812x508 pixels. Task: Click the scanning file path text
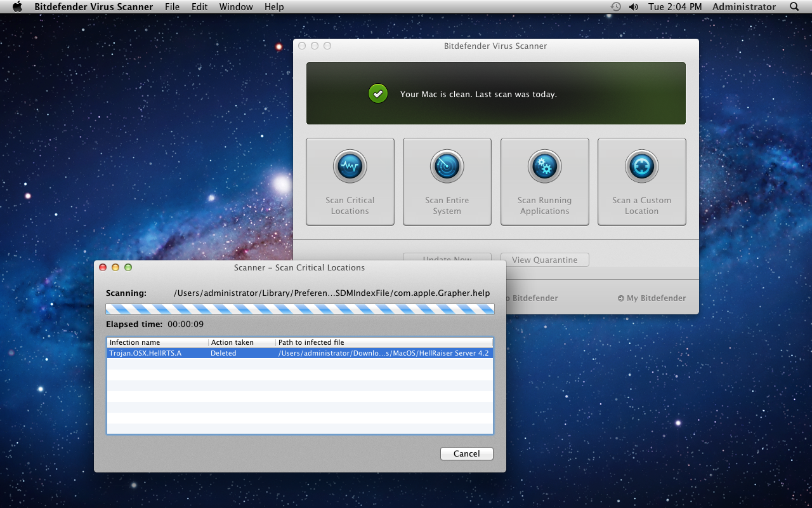tap(332, 293)
